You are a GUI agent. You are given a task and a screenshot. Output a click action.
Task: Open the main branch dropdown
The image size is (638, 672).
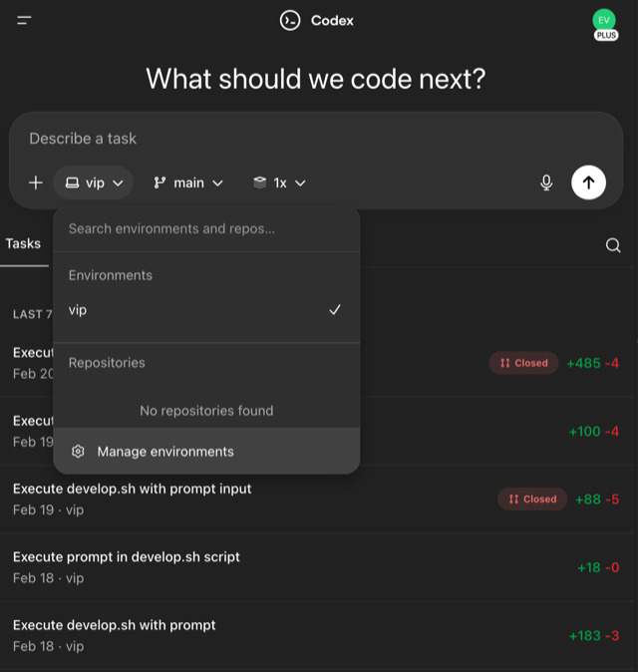pyautogui.click(x=188, y=183)
